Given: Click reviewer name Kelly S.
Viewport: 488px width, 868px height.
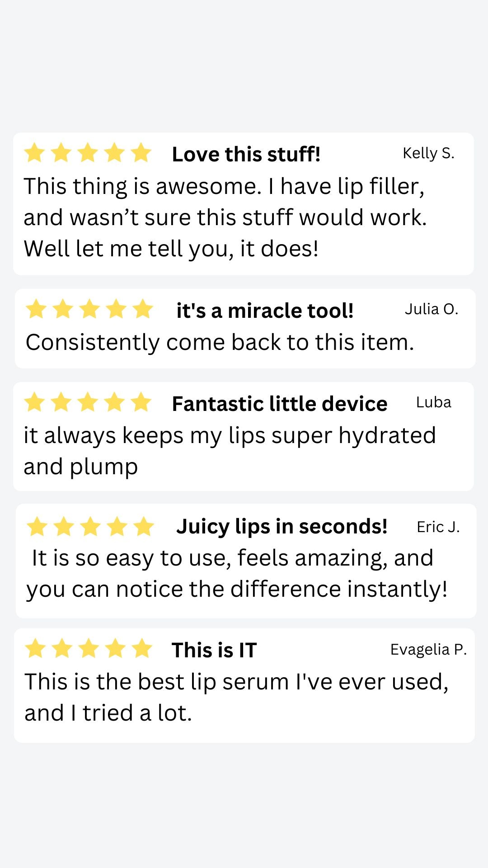Looking at the screenshot, I should (428, 153).
